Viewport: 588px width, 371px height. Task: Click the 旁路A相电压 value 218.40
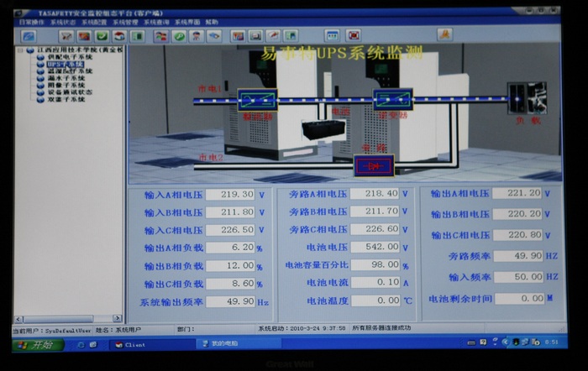[375, 193]
